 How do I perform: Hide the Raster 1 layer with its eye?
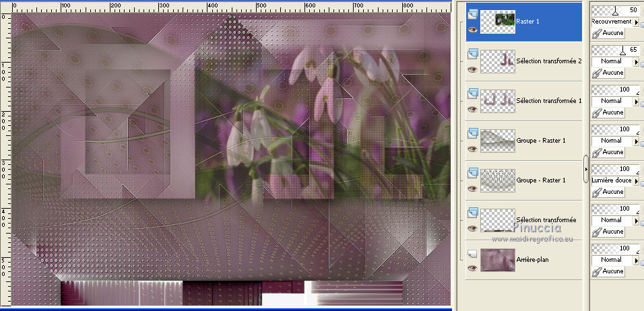(473, 30)
